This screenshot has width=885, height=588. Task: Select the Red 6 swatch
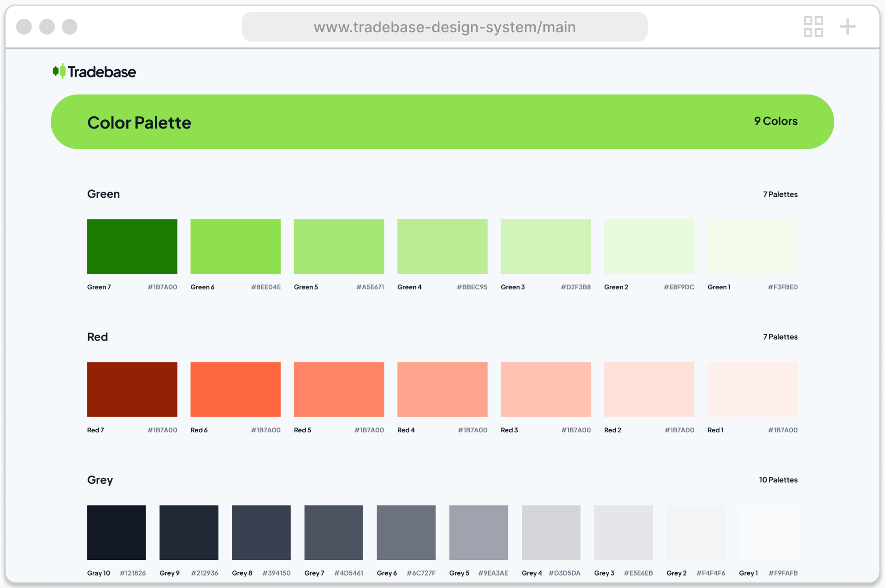[x=236, y=389]
